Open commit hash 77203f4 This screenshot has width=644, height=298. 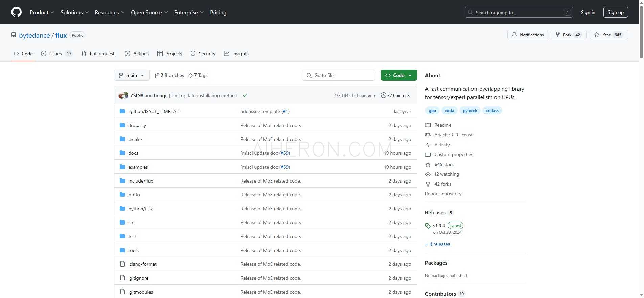(341, 95)
